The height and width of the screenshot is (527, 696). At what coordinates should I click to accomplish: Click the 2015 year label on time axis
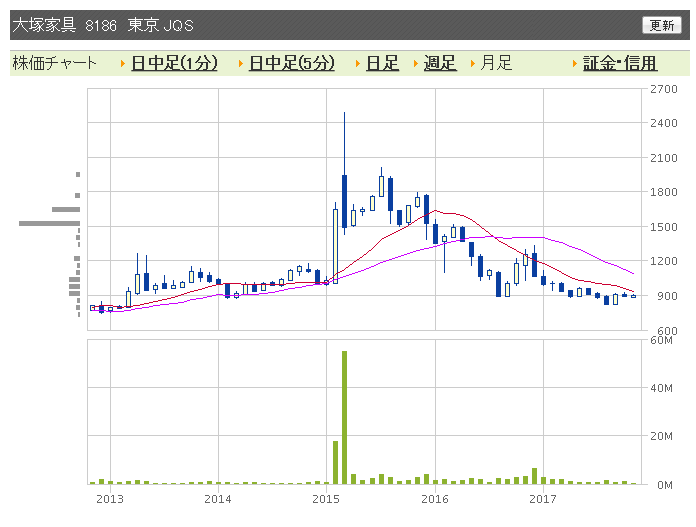tap(326, 499)
